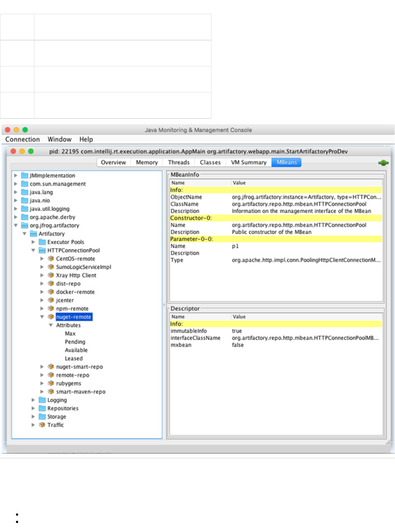Click the rubygems MBean icon
Image resolution: width=395 pixels, height=532 pixels.
tap(51, 383)
